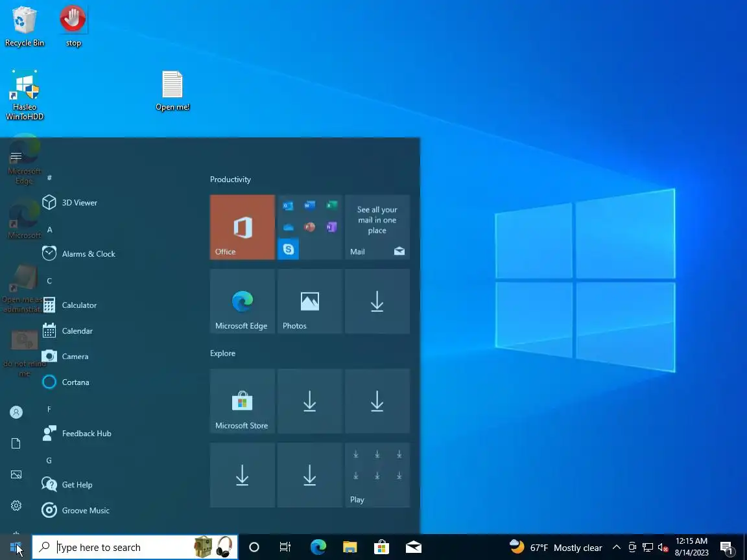Open Word icon in Office apps tile
This screenshot has height=560, width=747.
click(310, 205)
